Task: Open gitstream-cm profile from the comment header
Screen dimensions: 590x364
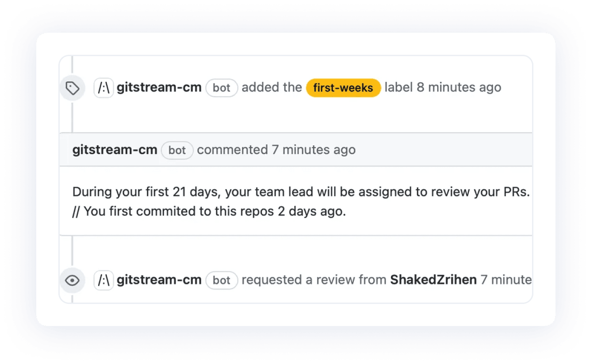Action: [115, 150]
